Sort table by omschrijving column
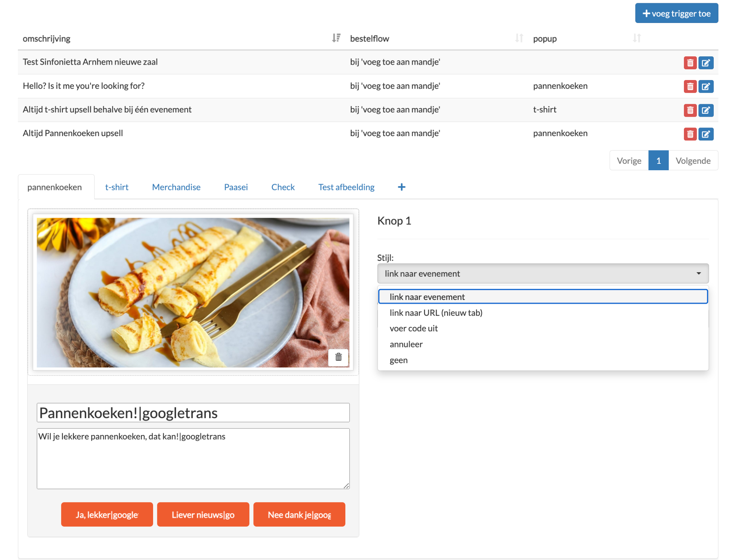This screenshot has height=560, width=736. point(336,38)
